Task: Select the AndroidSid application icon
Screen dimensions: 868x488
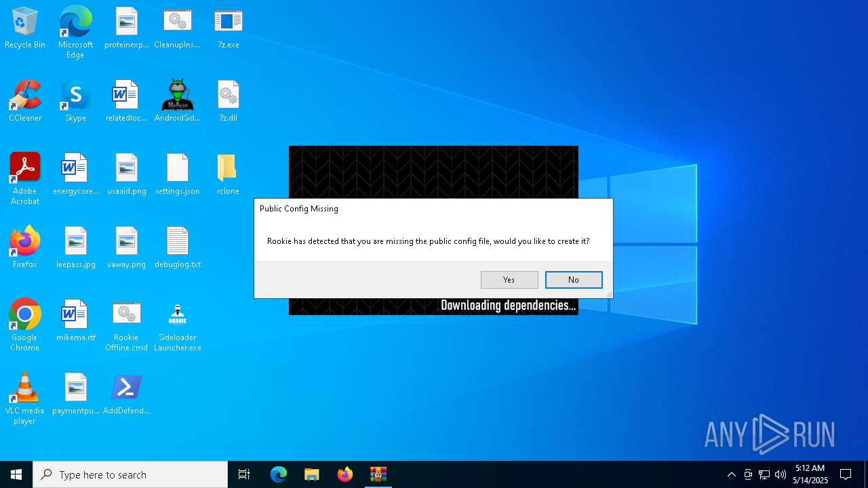Action: point(177,102)
